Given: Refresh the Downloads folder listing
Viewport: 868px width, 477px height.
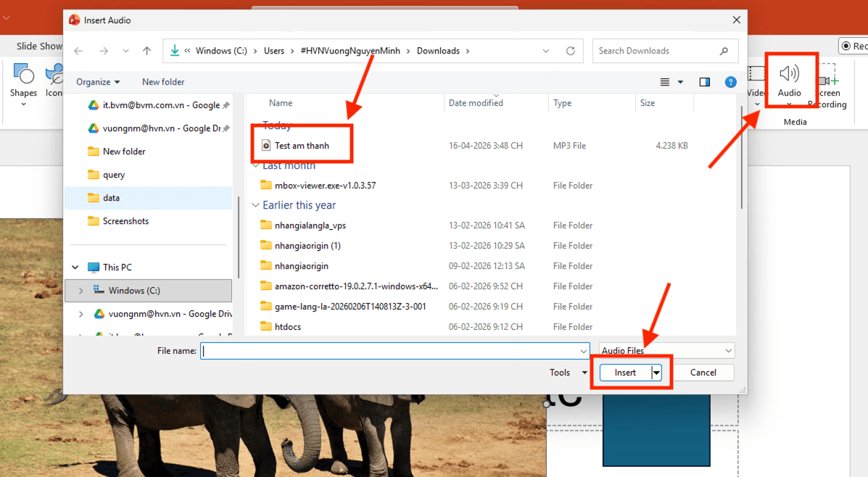Looking at the screenshot, I should coord(571,51).
